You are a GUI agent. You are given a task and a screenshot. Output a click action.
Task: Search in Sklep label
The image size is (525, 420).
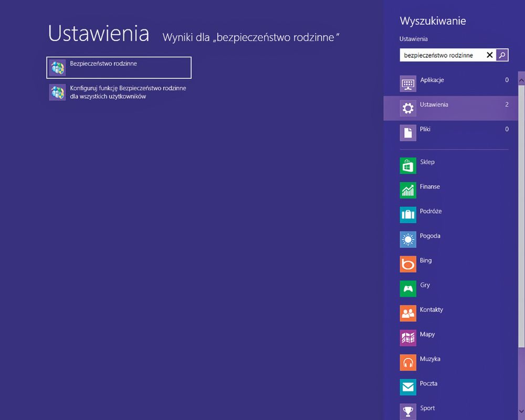click(427, 162)
